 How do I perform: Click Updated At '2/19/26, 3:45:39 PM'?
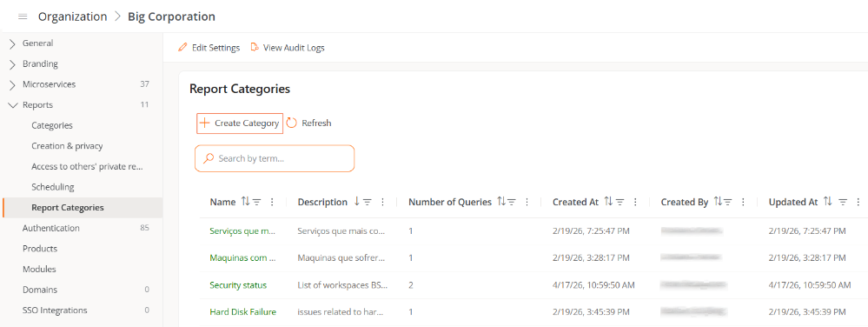[807, 312]
